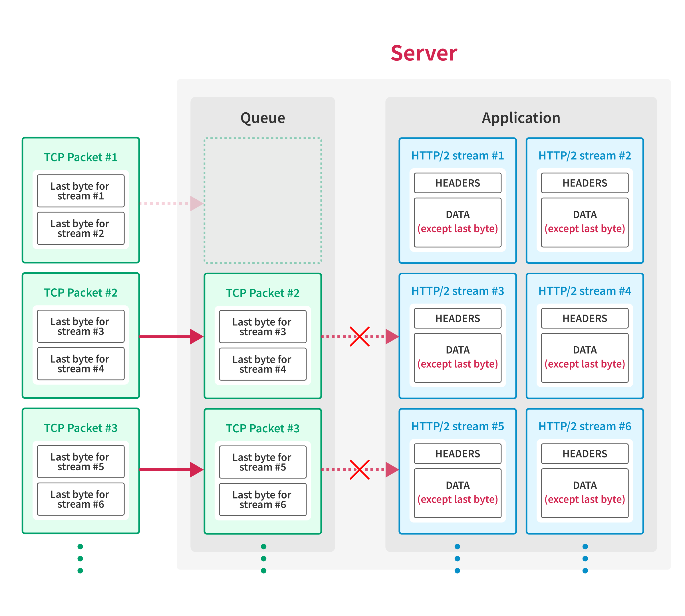Select Queue's "Last byte for stream #4" box
The image size is (685, 616).
click(263, 364)
